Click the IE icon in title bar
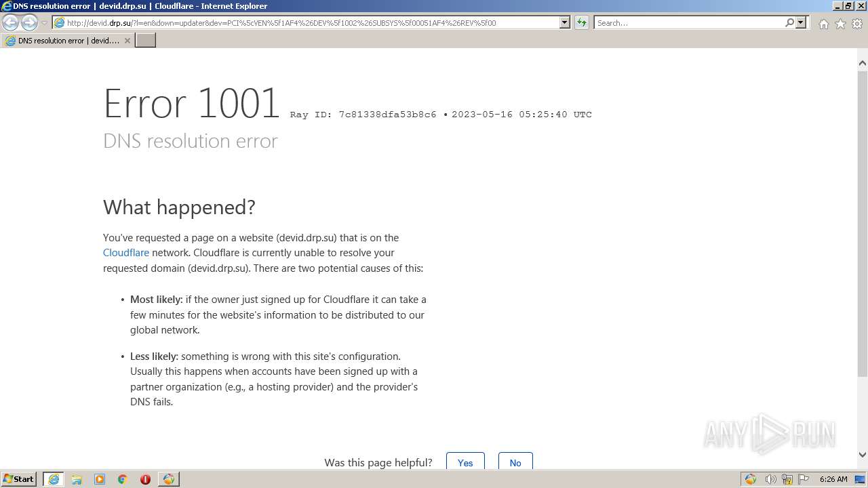 click(x=7, y=6)
